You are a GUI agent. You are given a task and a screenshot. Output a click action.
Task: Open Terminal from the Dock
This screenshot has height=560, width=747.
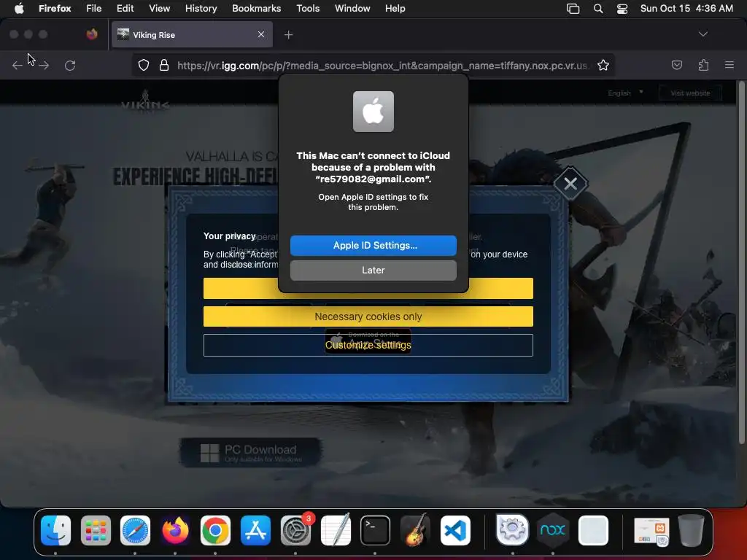[x=375, y=530]
